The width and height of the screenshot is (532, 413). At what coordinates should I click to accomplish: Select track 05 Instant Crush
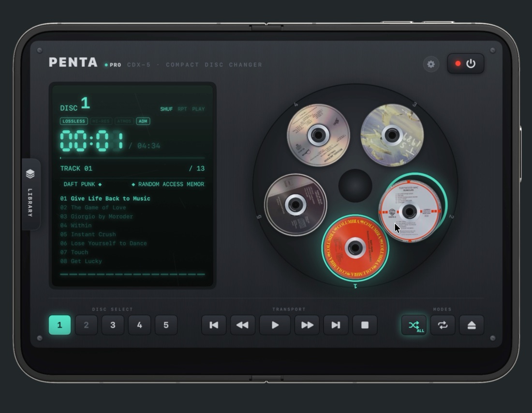[88, 234]
